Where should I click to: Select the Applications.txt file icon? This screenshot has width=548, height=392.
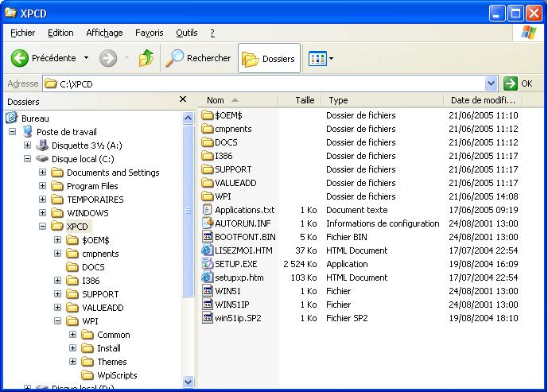click(208, 210)
